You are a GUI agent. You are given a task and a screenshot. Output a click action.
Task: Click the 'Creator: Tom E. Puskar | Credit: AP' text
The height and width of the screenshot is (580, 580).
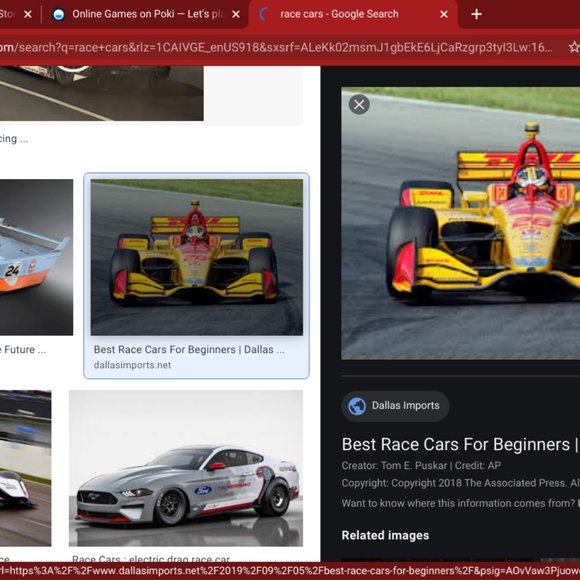point(421,466)
